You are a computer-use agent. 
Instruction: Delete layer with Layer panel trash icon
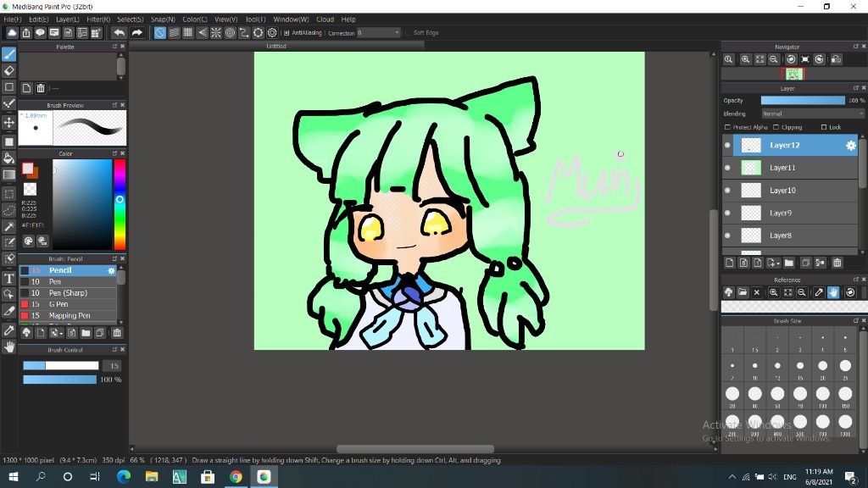point(837,263)
